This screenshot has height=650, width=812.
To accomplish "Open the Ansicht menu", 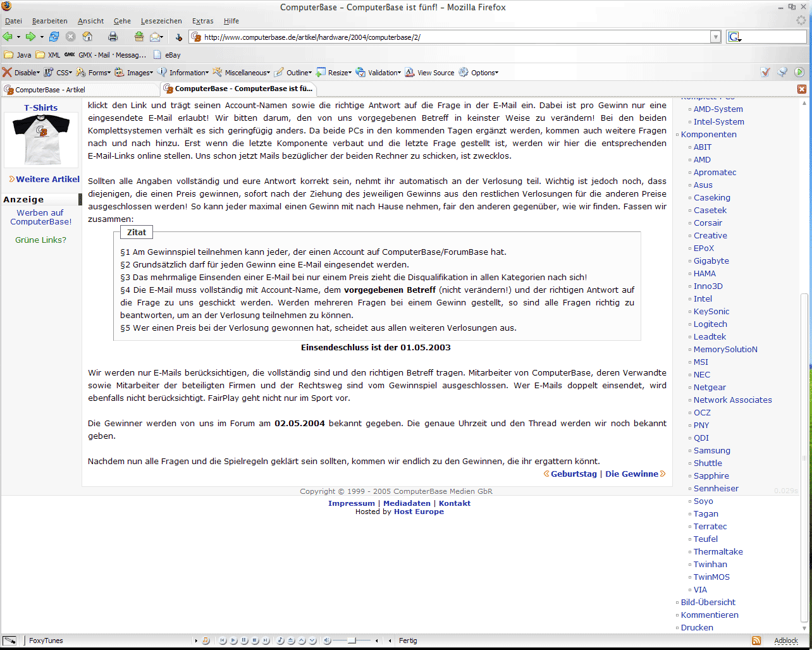I will point(91,21).
